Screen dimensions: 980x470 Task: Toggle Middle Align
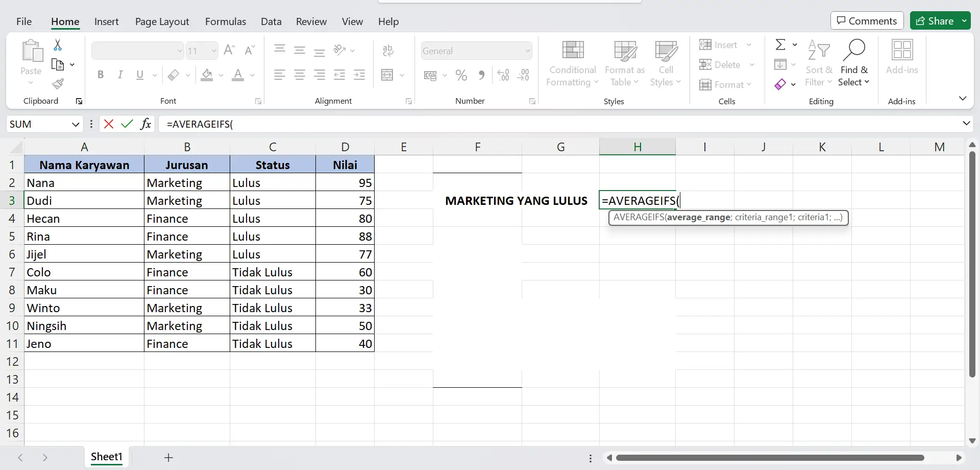click(300, 50)
